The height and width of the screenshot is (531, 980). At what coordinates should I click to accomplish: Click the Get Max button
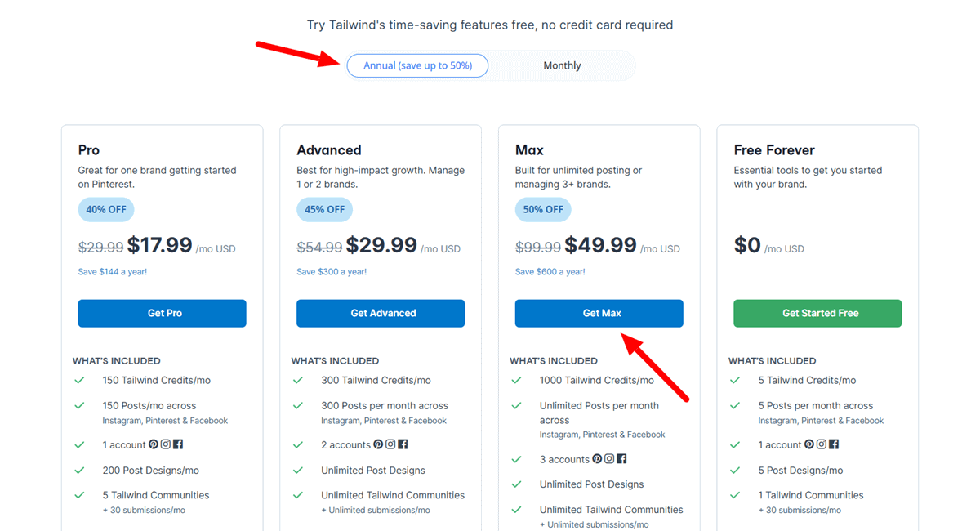click(599, 313)
